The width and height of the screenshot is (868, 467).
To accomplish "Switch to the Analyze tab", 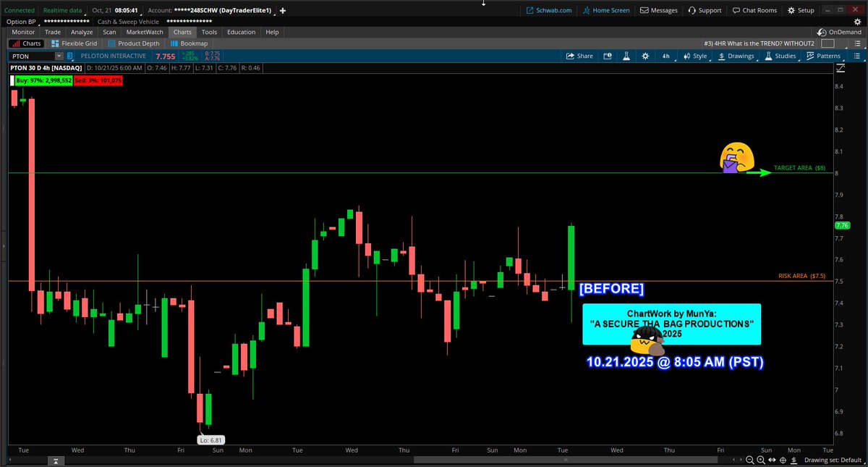I will (82, 32).
